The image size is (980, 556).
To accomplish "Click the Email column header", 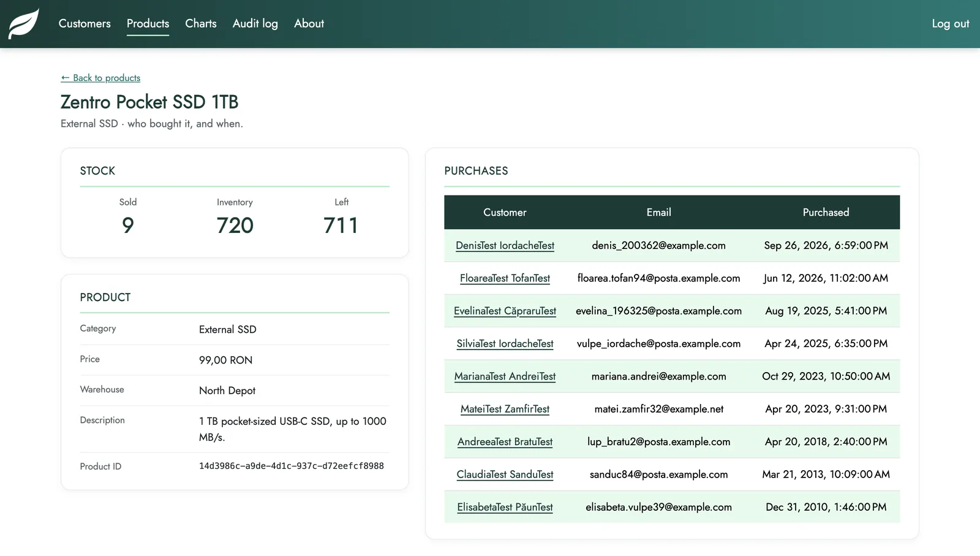I will pyautogui.click(x=658, y=212).
